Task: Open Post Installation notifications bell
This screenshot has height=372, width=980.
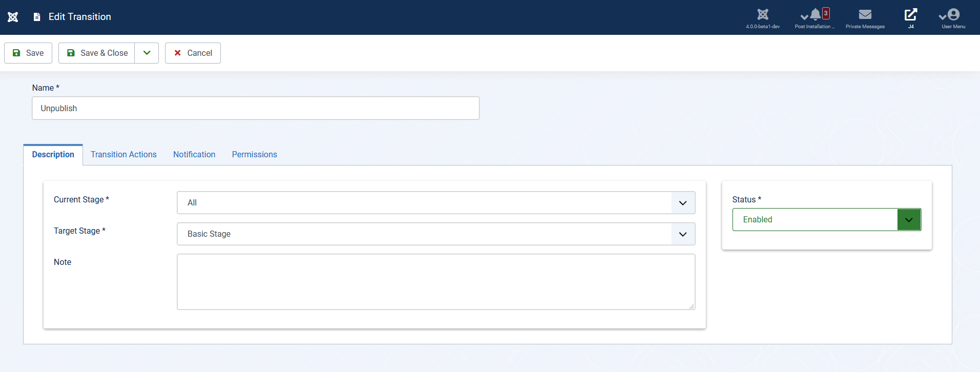Action: pos(815,14)
